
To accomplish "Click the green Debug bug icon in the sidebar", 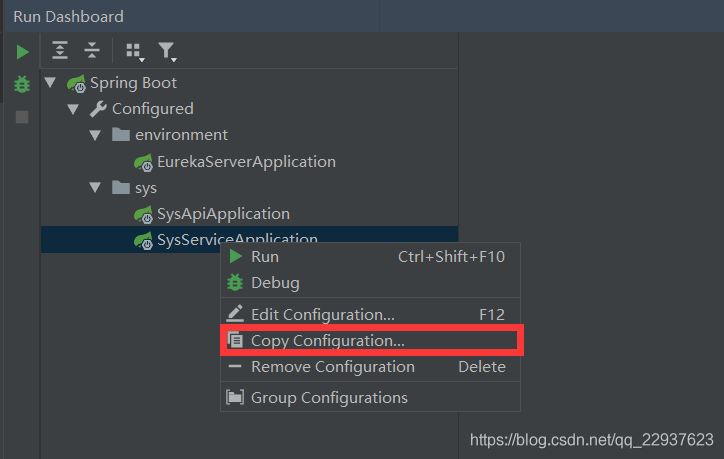I will (22, 84).
